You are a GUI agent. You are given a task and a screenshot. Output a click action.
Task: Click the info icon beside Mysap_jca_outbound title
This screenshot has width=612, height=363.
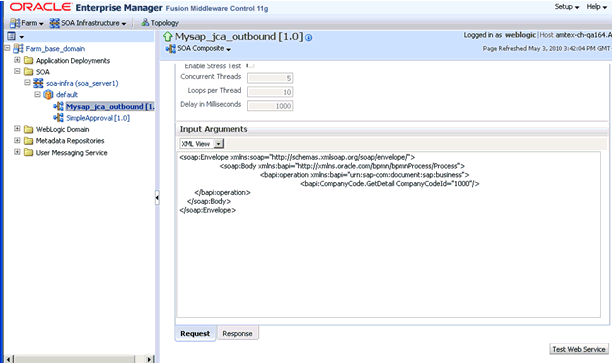308,37
